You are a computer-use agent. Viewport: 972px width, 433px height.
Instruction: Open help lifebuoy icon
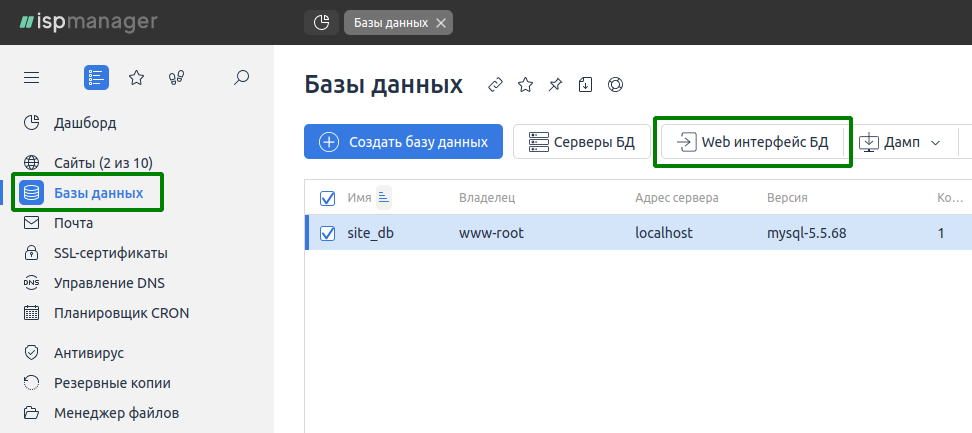click(x=615, y=85)
